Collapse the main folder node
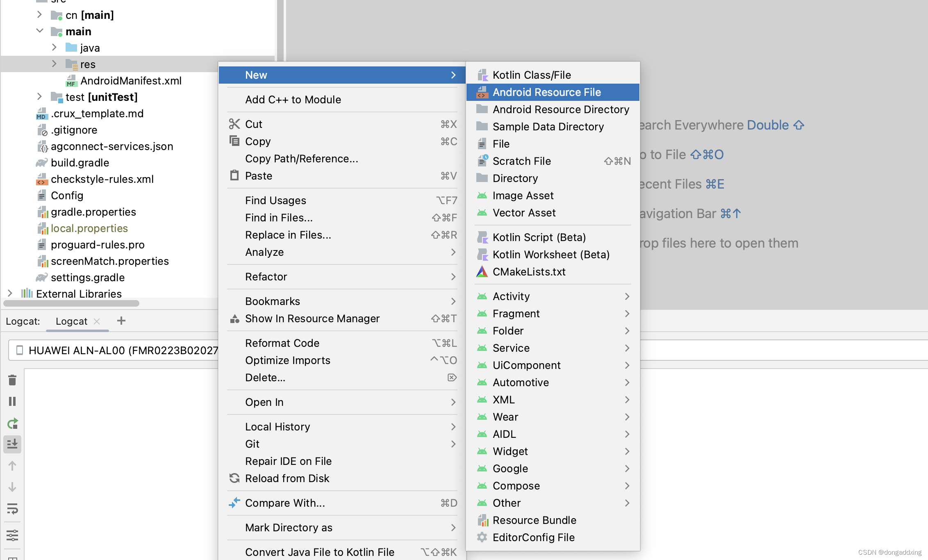Image resolution: width=928 pixels, height=560 pixels. [40, 31]
